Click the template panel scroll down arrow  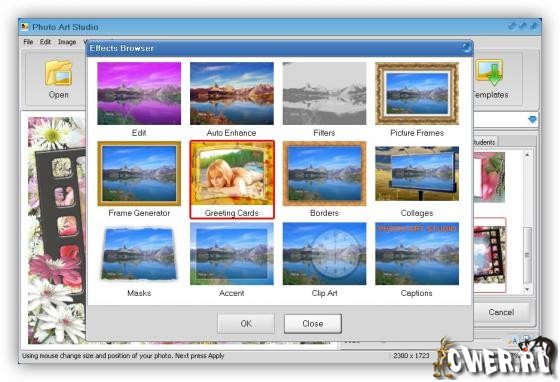pos(527,289)
